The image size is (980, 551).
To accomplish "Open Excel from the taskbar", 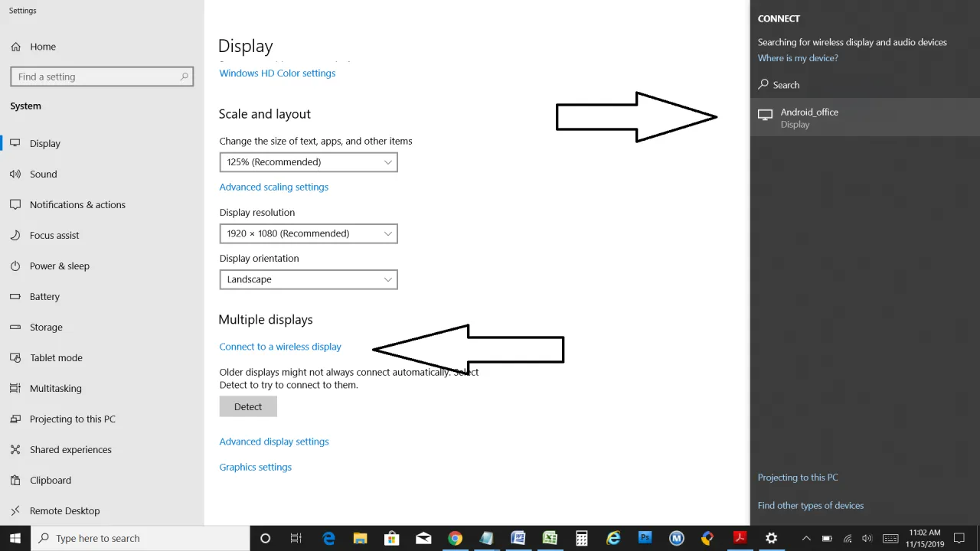I will pyautogui.click(x=550, y=538).
